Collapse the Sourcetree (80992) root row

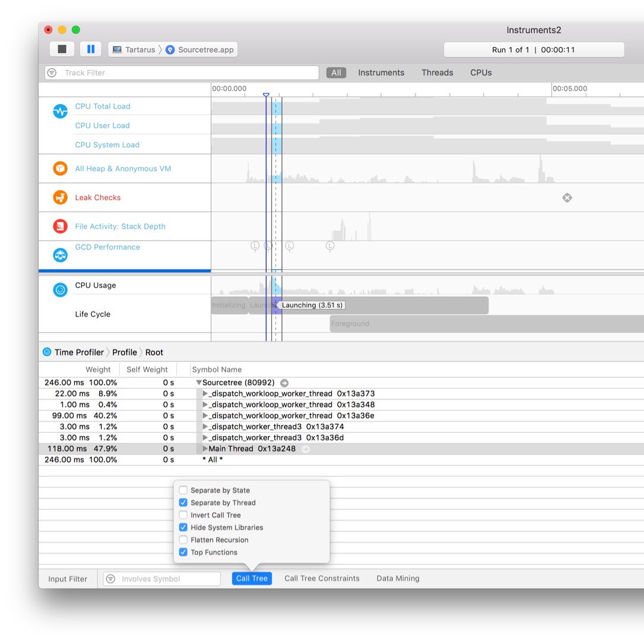tap(199, 382)
